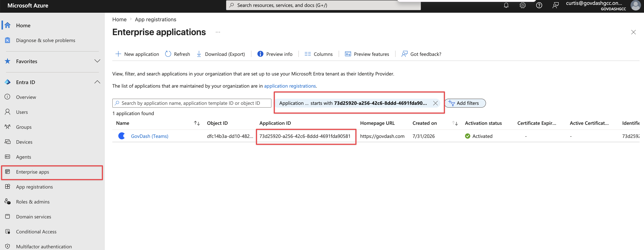The image size is (644, 250).
Task: Click the Azure search resources box
Action: [323, 5]
